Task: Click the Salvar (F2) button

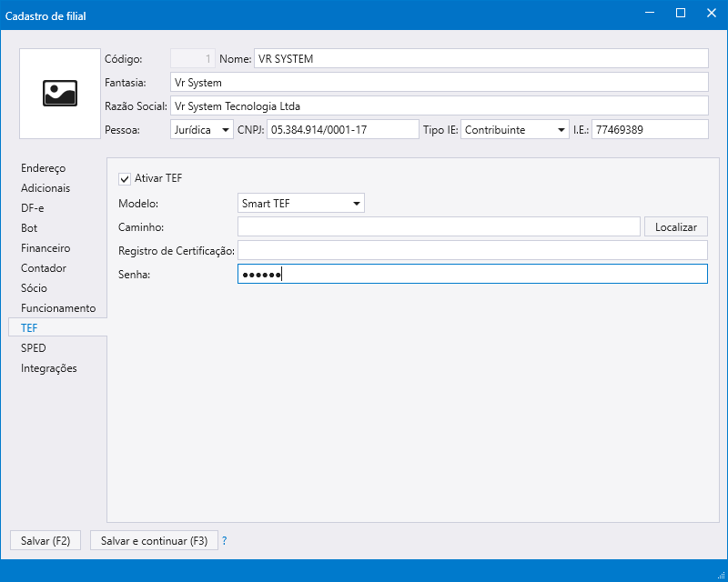Action: point(45,541)
